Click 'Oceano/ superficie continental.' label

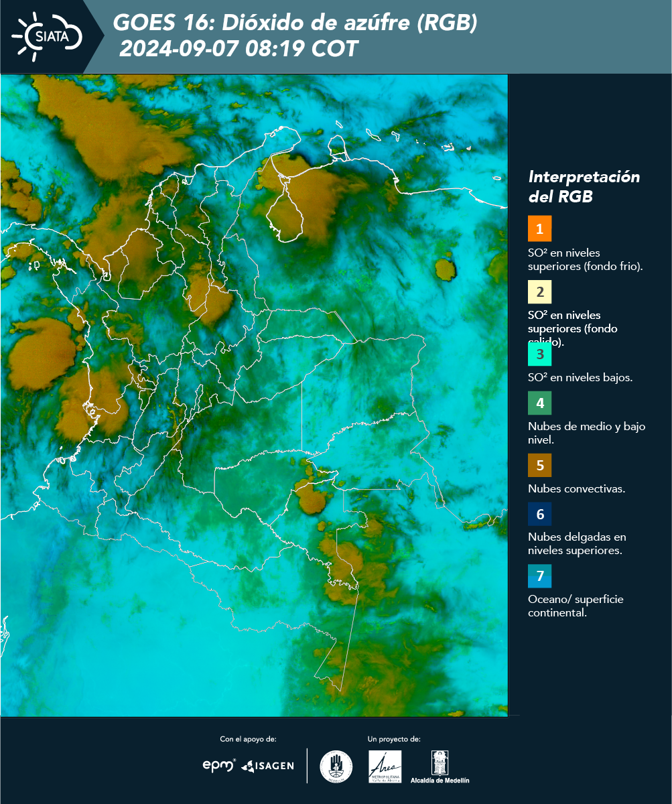coord(575,606)
